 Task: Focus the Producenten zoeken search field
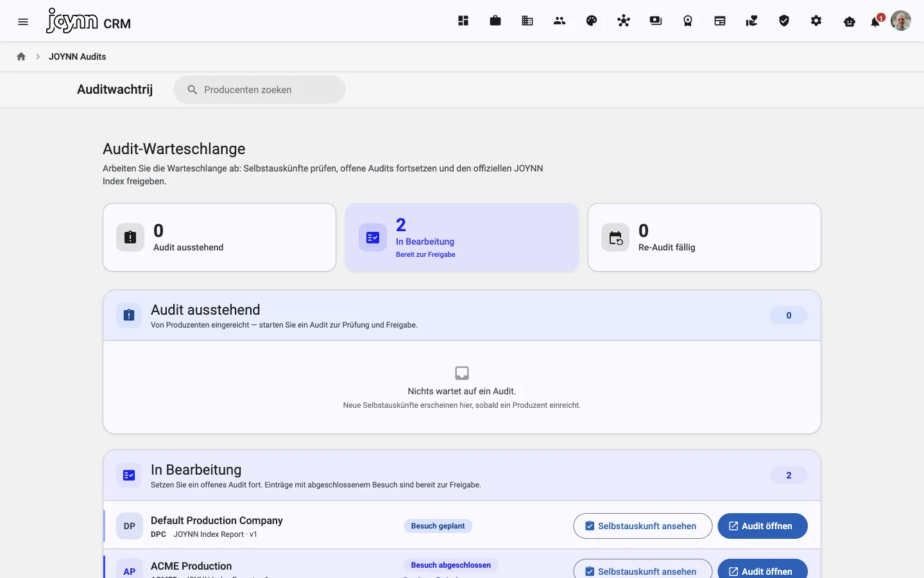(x=259, y=90)
